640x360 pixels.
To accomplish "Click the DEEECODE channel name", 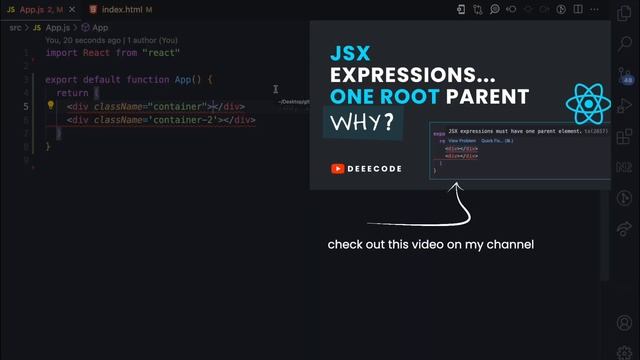I will (x=374, y=169).
